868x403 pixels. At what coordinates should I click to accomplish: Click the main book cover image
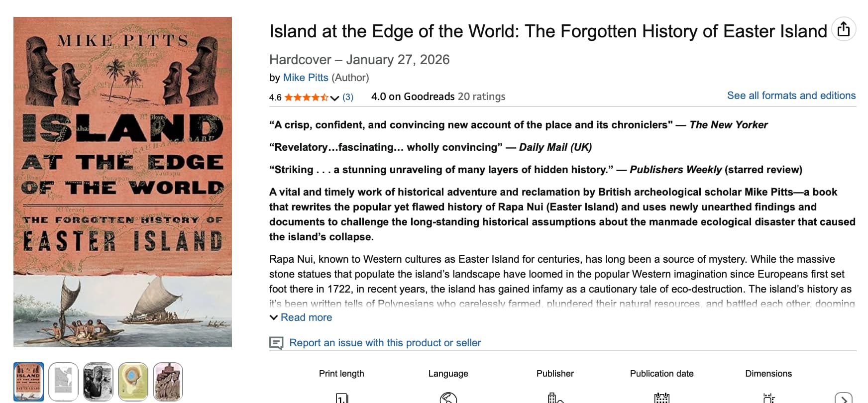pyautogui.click(x=122, y=182)
